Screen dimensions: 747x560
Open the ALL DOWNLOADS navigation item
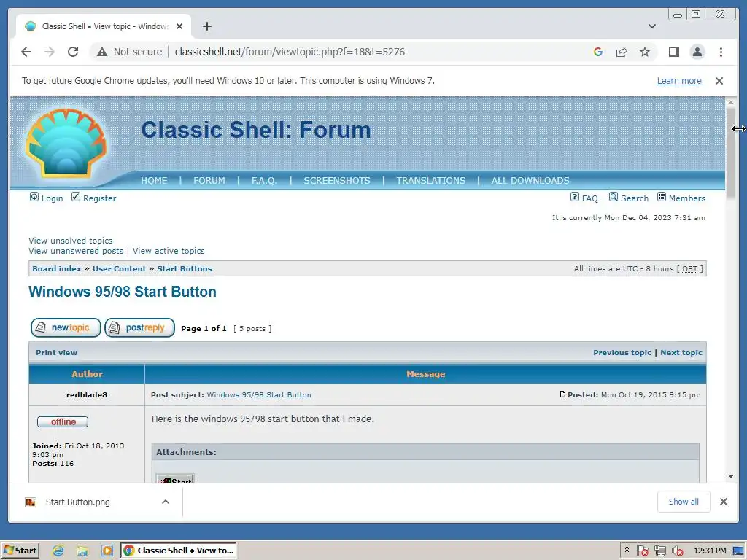click(530, 181)
